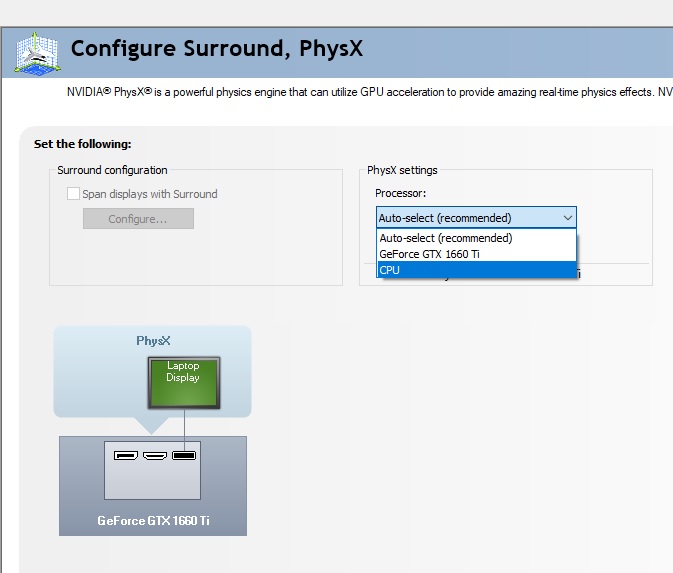The image size is (673, 573).
Task: Choose GeForce GTX 1660 Ti option in dropdown
Action: [x=476, y=254]
